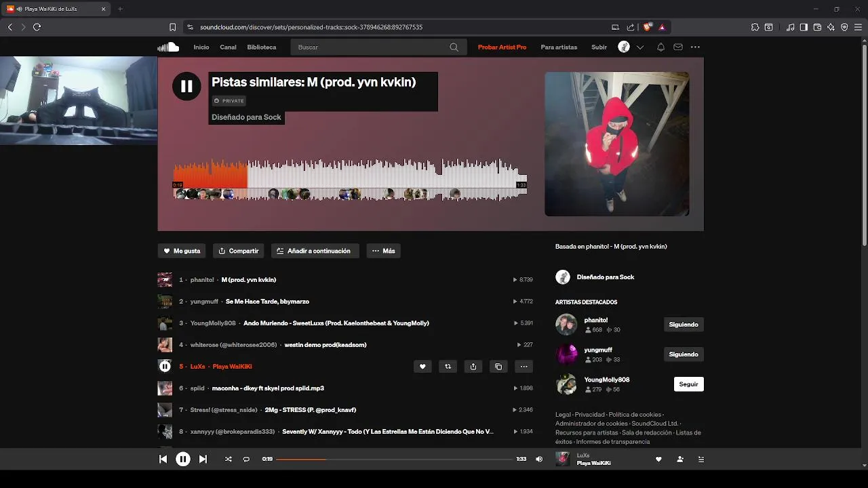Skip to previous track in player bar

click(x=163, y=459)
